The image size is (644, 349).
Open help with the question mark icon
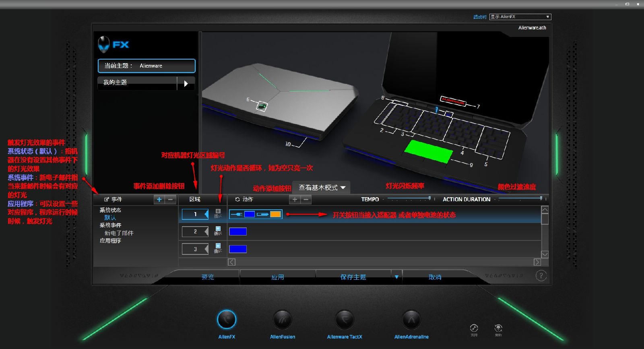pos(541,276)
